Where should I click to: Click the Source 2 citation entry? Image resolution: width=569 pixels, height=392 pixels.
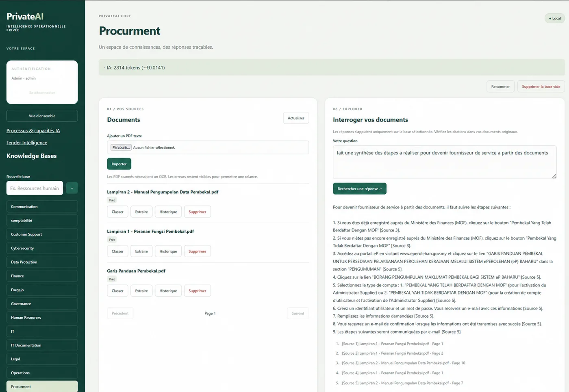tap(392, 353)
